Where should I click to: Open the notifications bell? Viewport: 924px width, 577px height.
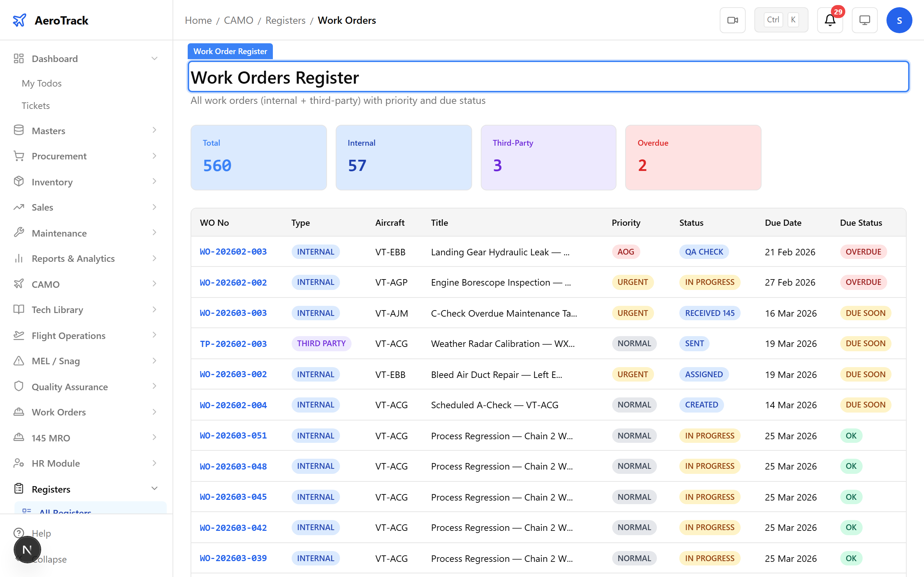click(830, 20)
